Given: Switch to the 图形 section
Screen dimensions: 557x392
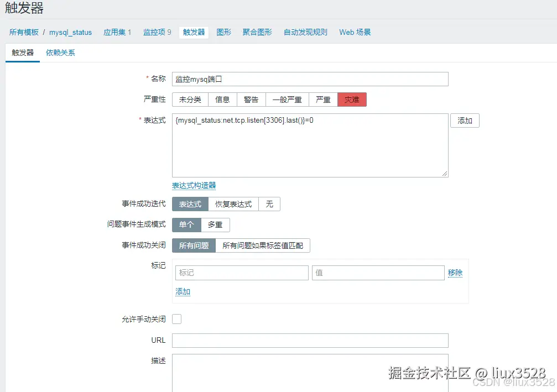Looking at the screenshot, I should tap(223, 32).
